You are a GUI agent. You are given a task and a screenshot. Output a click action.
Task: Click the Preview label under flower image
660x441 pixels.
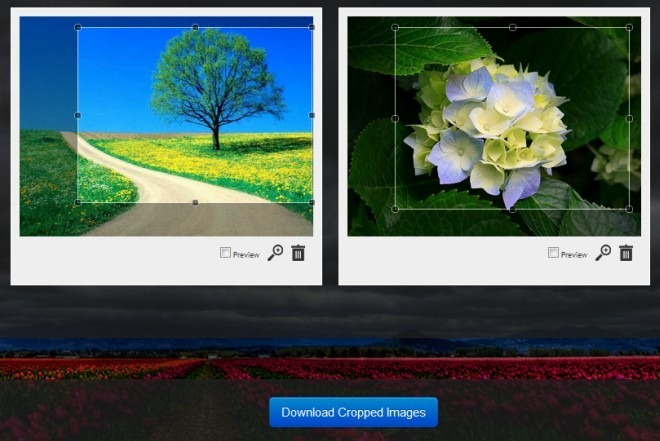[x=574, y=255]
